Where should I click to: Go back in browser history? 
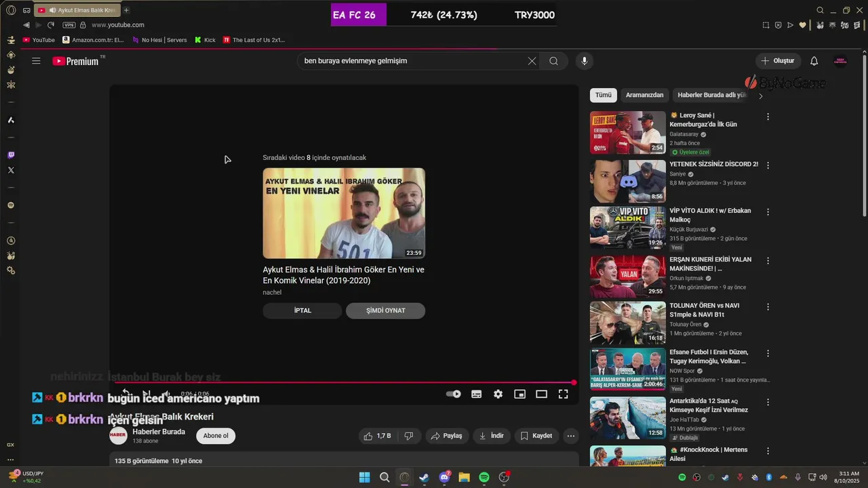pos(26,25)
